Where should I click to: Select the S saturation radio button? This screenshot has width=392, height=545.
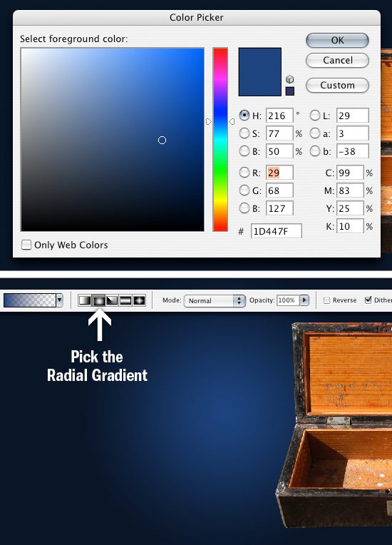point(244,133)
